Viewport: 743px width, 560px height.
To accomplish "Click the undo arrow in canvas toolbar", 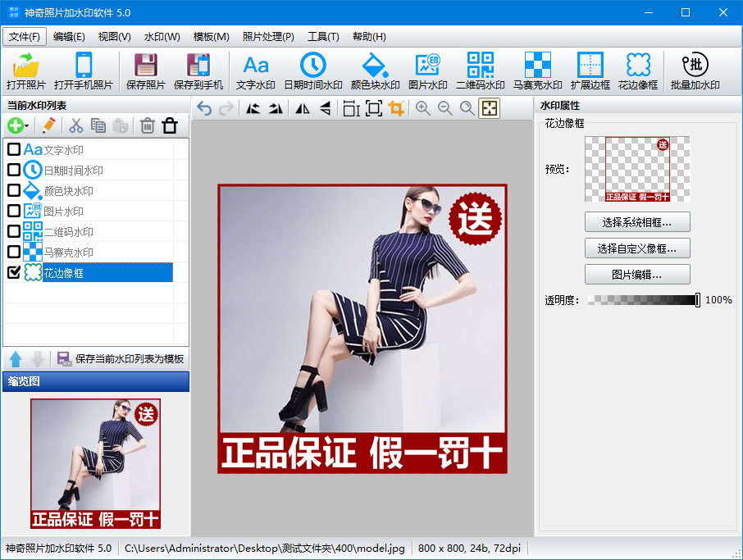I will 204,108.
